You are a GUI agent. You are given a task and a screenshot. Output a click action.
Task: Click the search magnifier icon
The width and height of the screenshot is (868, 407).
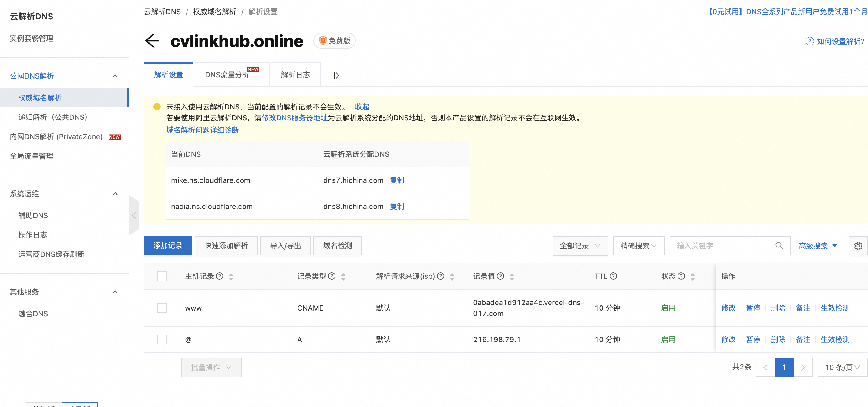[x=779, y=246]
